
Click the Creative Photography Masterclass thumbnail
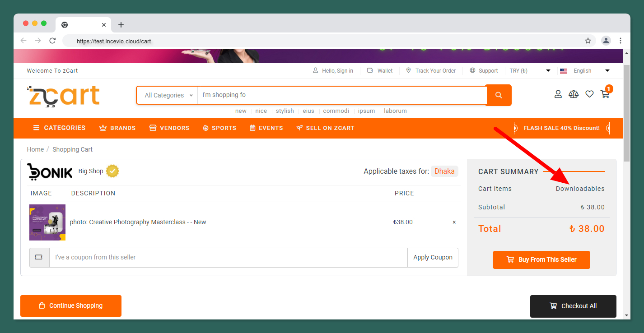point(47,222)
